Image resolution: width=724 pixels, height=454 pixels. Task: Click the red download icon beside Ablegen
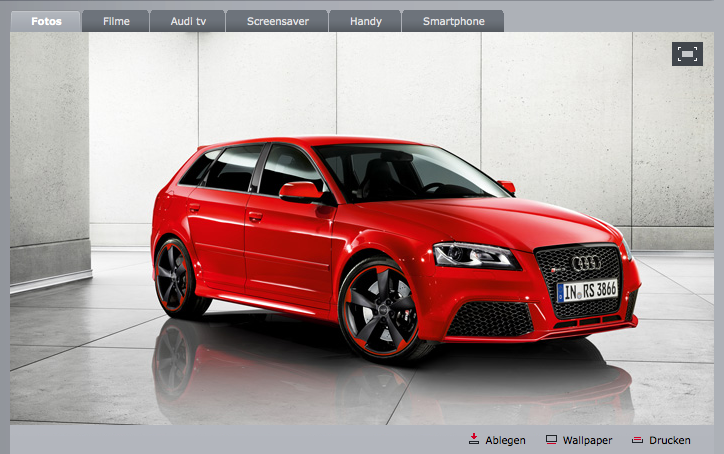point(474,439)
